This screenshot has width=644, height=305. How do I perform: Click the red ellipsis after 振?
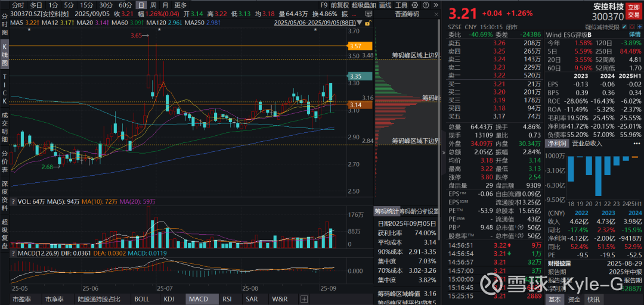354,15
